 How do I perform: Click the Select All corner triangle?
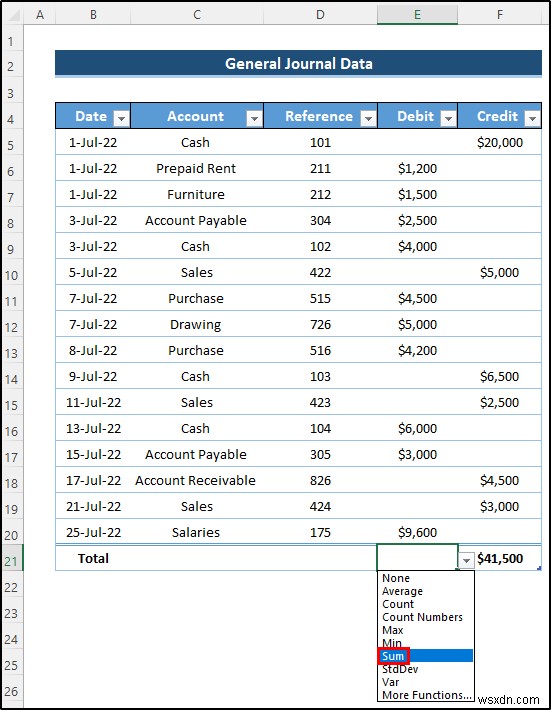pyautogui.click(x=13, y=15)
